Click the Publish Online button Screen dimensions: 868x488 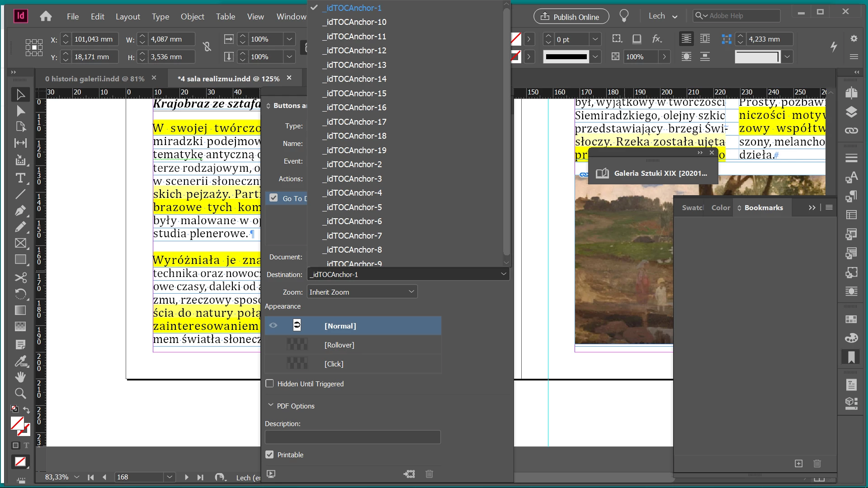tap(571, 17)
